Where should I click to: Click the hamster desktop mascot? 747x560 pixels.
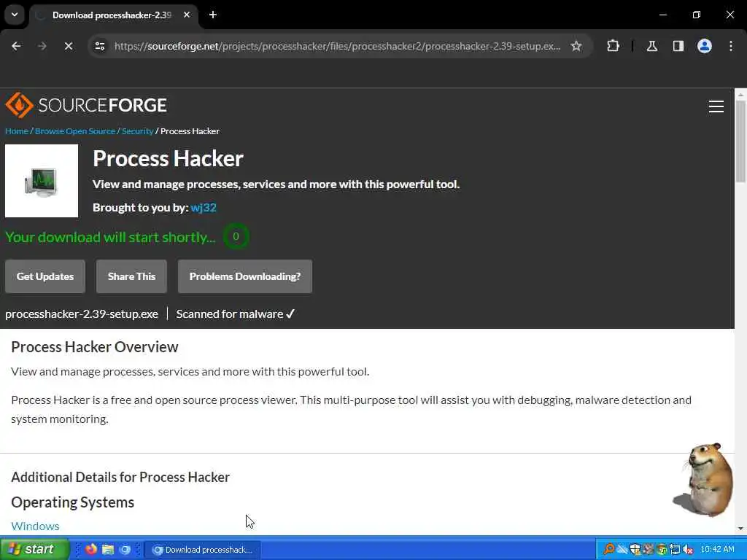point(704,480)
